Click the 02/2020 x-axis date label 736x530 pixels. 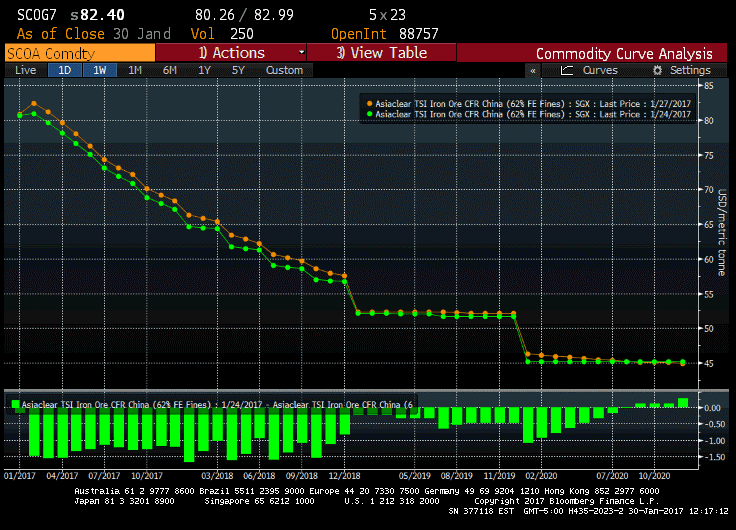point(541,476)
